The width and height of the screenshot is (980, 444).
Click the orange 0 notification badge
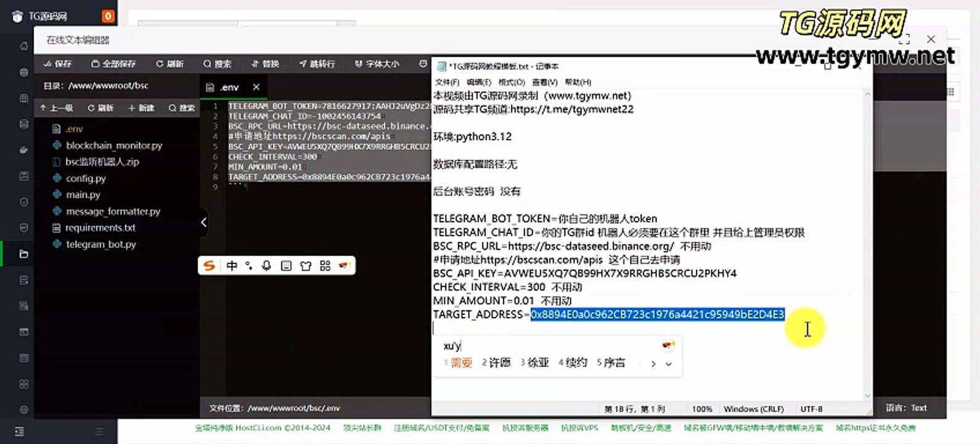tap(108, 16)
